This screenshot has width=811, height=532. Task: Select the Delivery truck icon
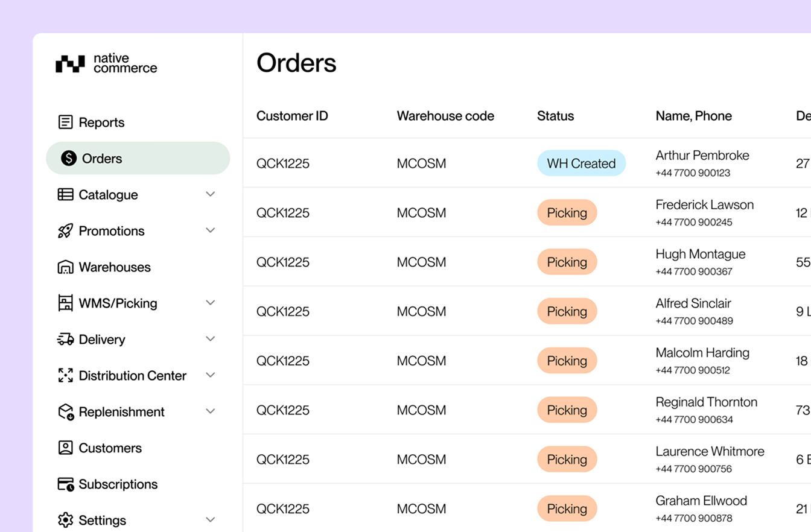65,339
